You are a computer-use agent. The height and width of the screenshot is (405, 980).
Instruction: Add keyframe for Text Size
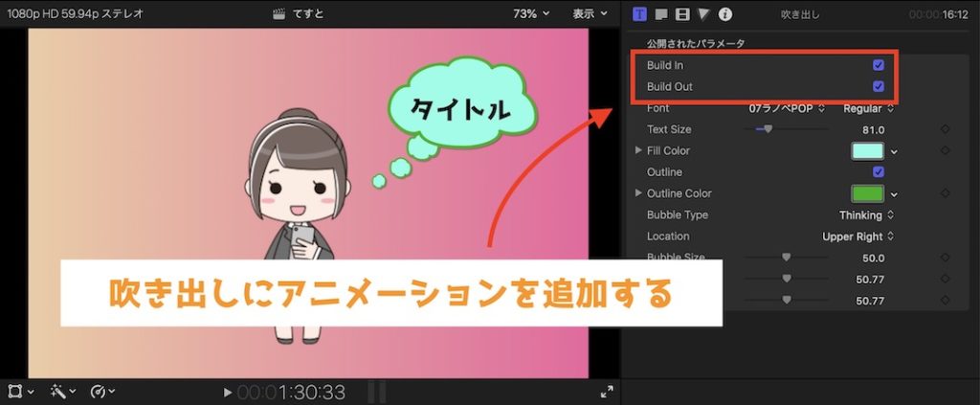(x=945, y=129)
